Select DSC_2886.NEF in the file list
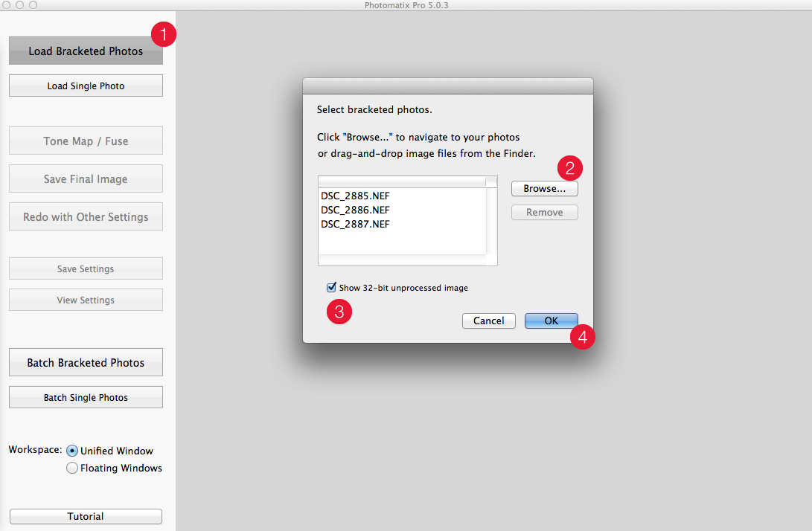The width and height of the screenshot is (812, 531). coord(356,210)
